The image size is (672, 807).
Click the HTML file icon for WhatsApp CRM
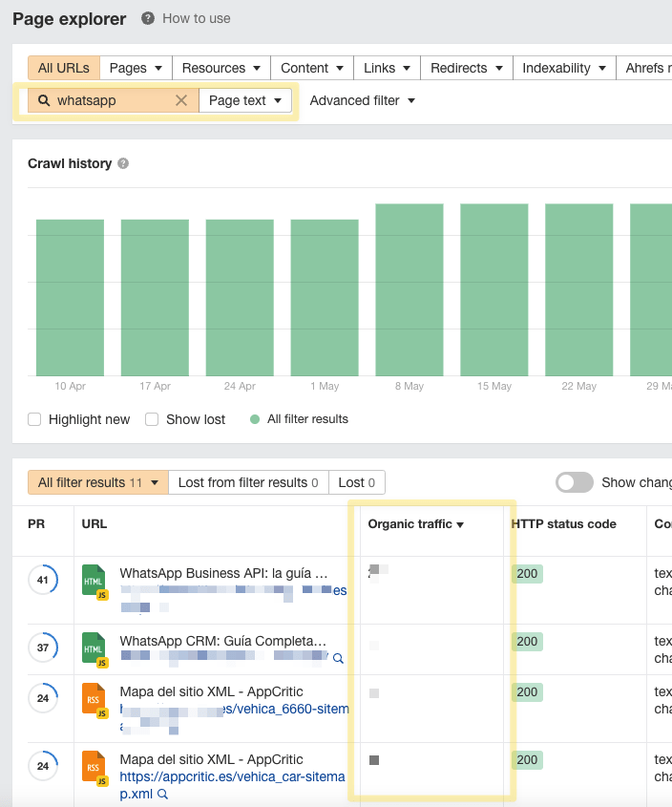click(94, 648)
